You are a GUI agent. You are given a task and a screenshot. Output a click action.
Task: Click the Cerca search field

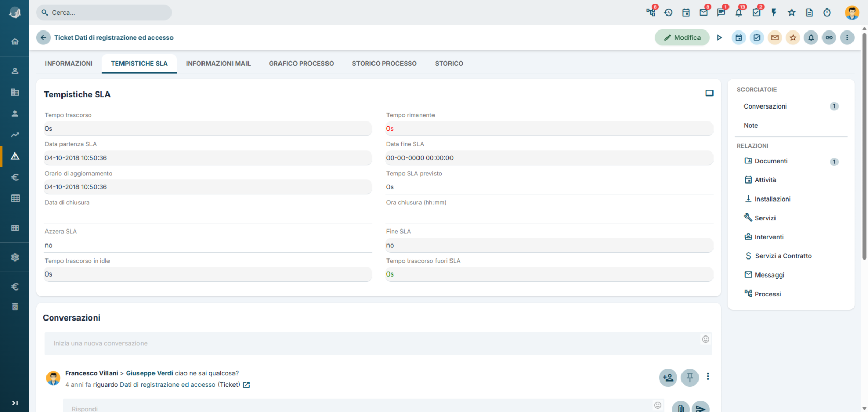click(104, 12)
